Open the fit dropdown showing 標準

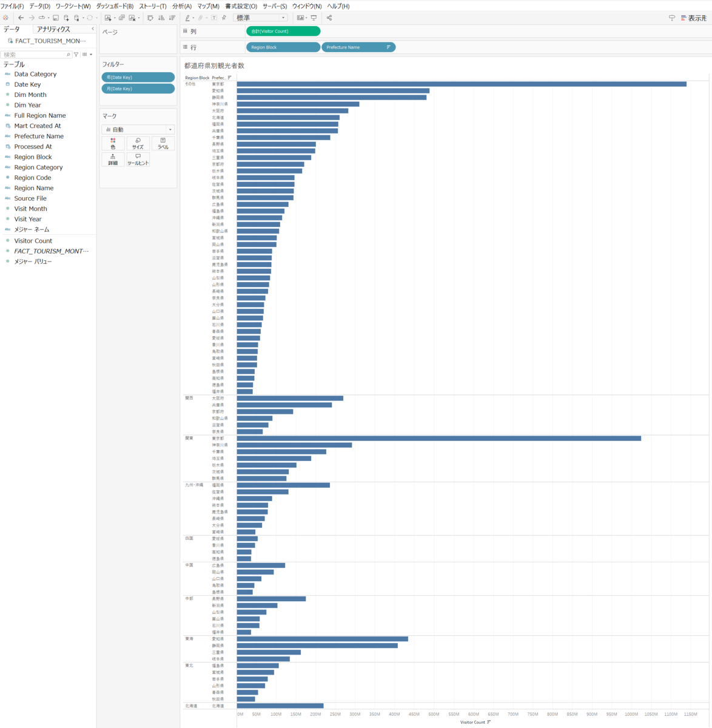(260, 18)
